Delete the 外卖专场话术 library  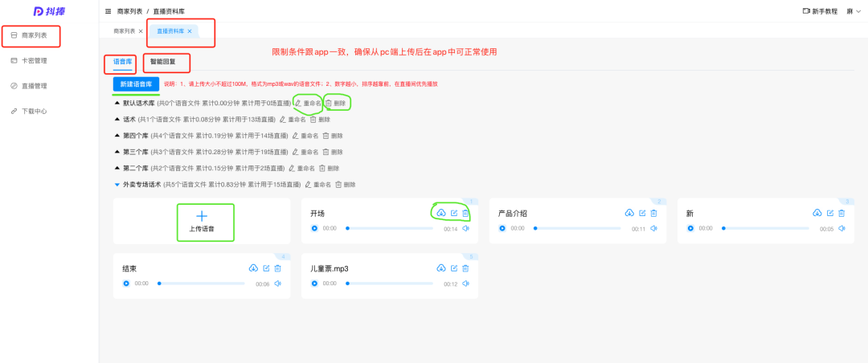[x=346, y=184]
